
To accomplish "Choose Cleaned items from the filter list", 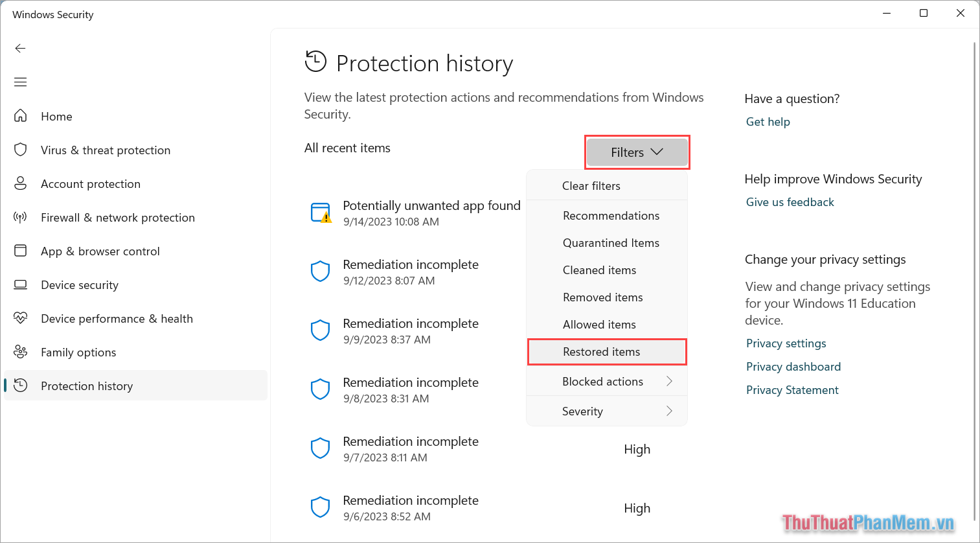I will pos(599,270).
